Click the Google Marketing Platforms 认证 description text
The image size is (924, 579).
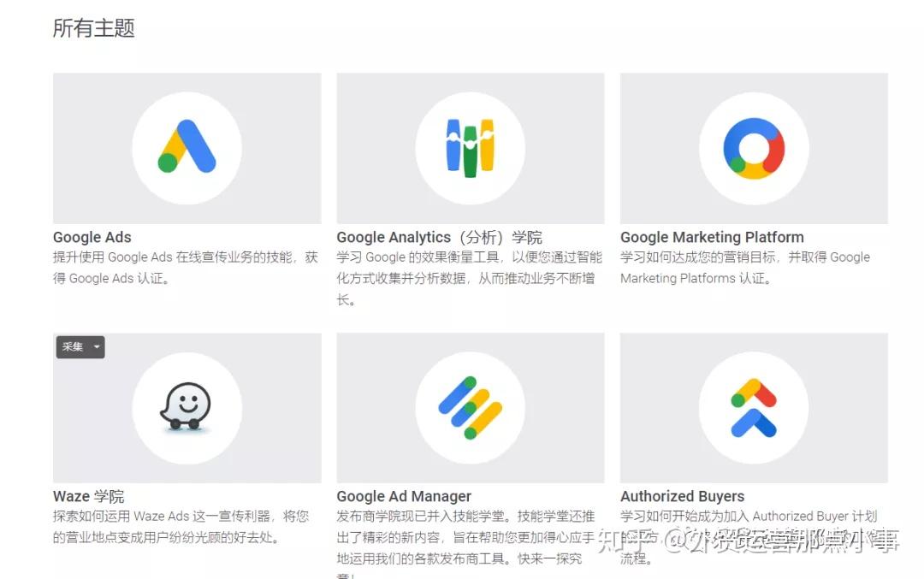745,268
